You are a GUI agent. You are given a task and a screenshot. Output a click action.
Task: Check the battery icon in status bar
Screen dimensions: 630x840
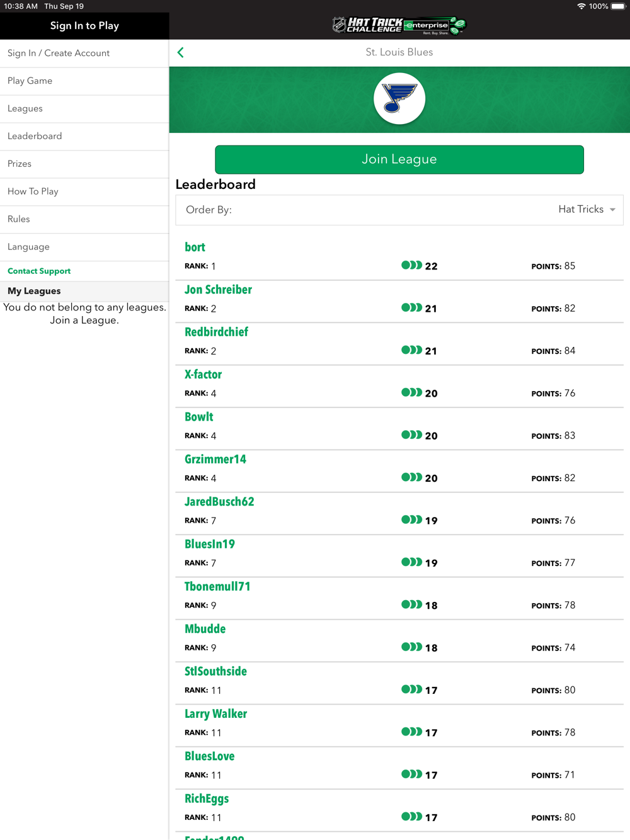click(x=618, y=6)
